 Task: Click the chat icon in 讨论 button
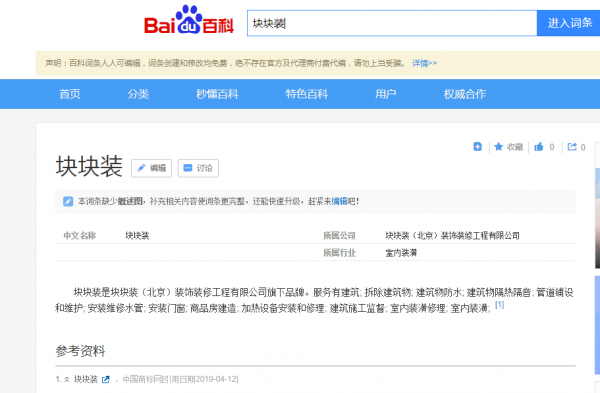[188, 168]
